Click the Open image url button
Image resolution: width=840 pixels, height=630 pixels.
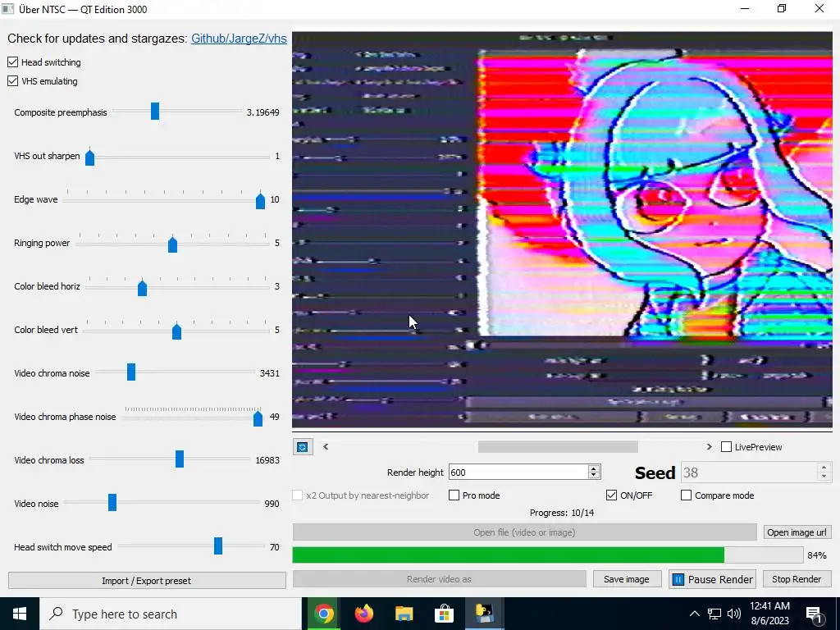pos(797,532)
